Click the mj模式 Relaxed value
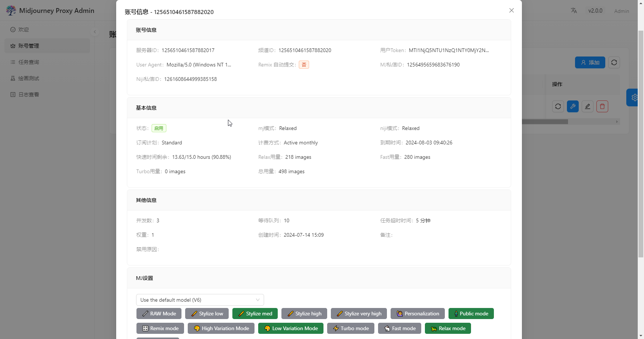 [288, 128]
